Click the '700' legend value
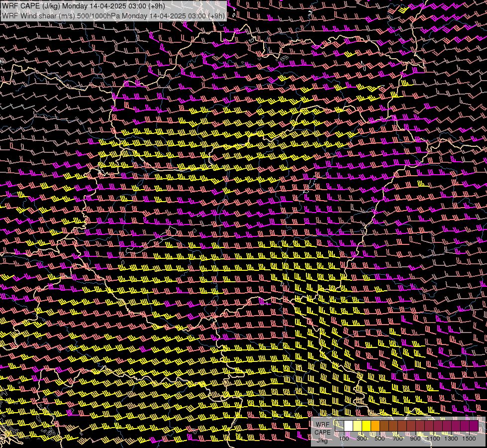The image size is (487, 448). click(397, 439)
